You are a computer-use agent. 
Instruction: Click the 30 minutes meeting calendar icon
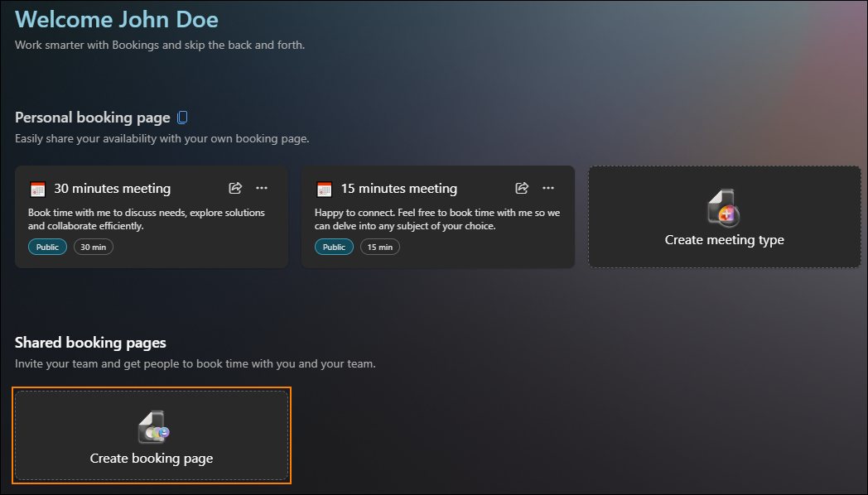(x=37, y=190)
